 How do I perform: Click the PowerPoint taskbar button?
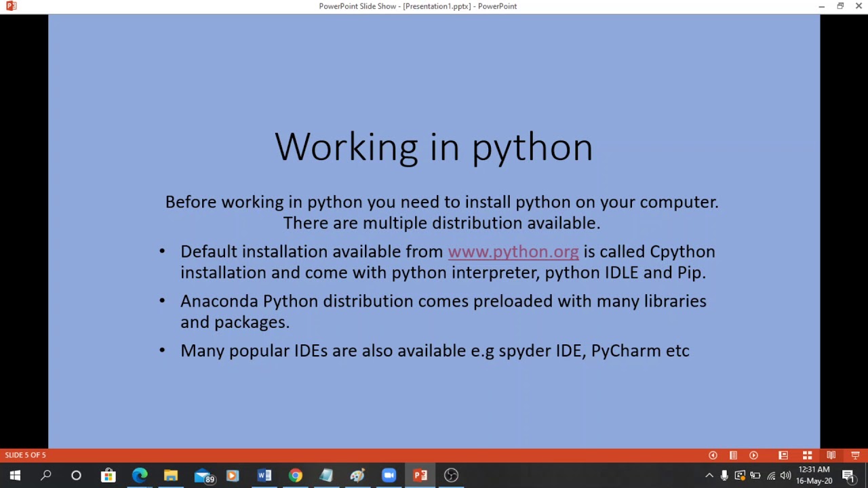420,475
